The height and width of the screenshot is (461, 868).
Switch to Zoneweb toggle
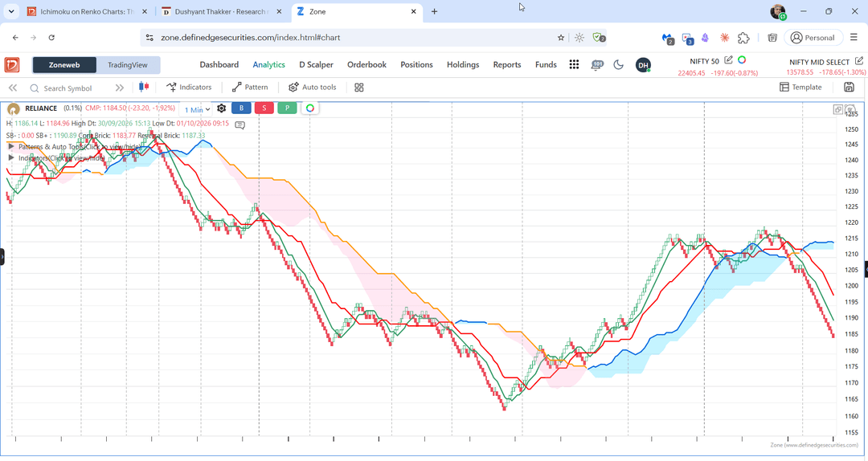(64, 65)
